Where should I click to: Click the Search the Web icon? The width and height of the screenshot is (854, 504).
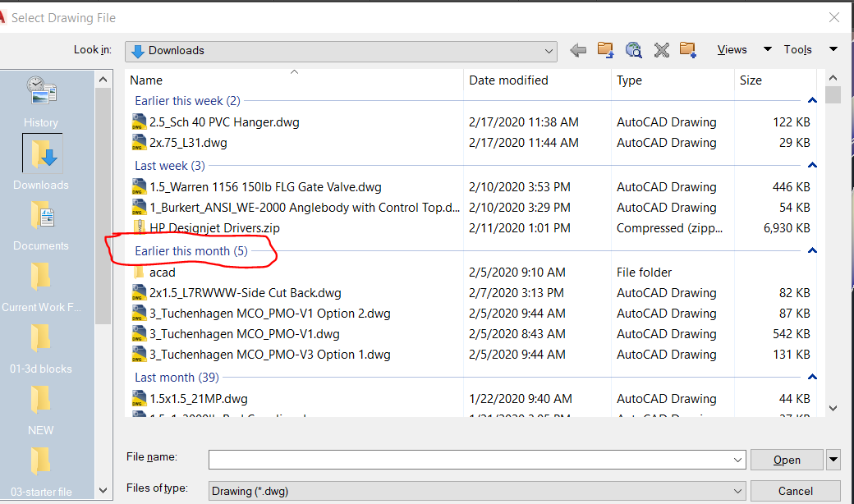click(x=633, y=50)
